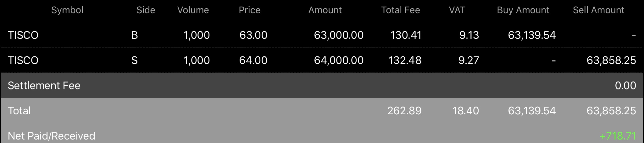
Task: Select the VAT column header
Action: pos(457,10)
